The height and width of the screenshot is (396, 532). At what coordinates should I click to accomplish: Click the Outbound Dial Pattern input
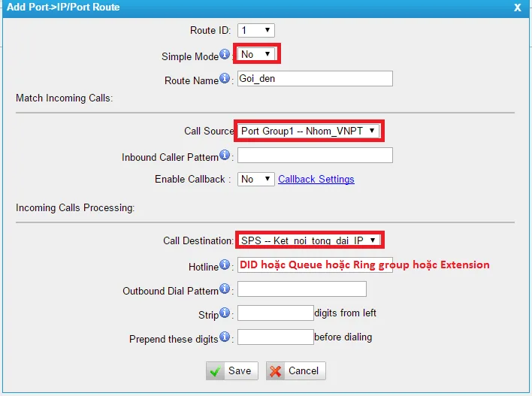point(302,289)
